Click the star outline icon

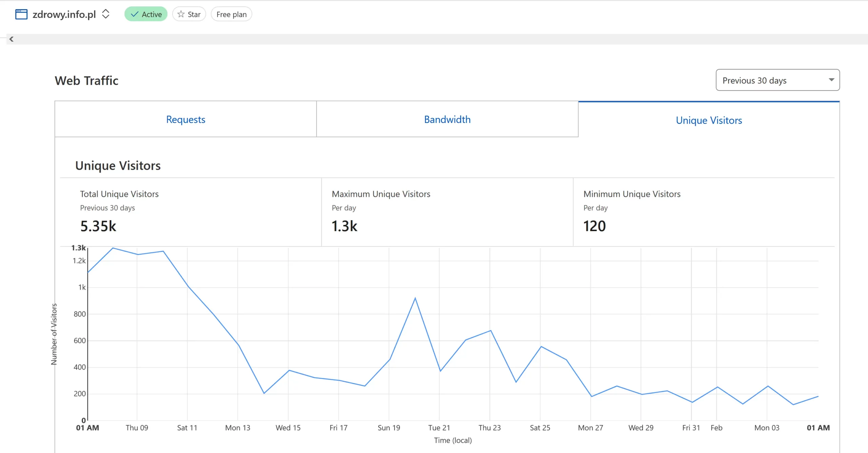pos(181,14)
